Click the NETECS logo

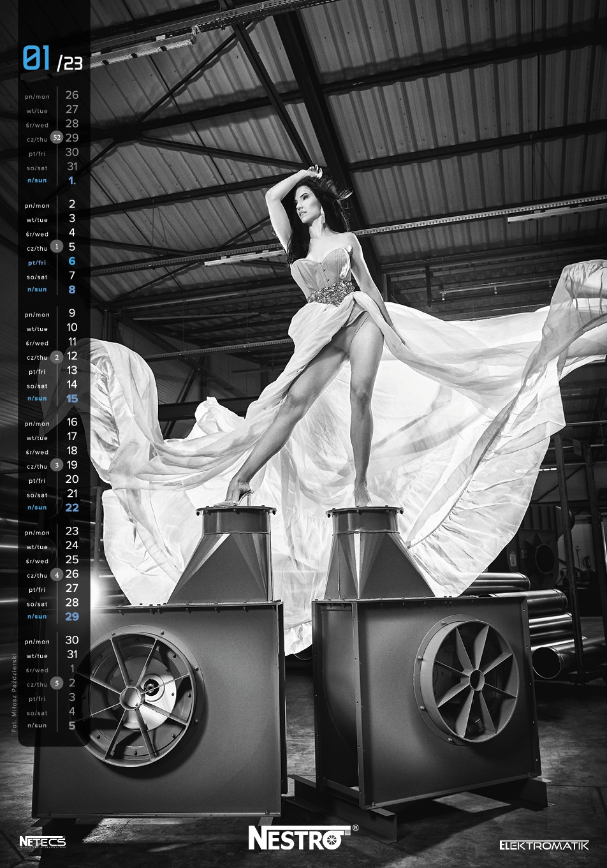point(42,842)
